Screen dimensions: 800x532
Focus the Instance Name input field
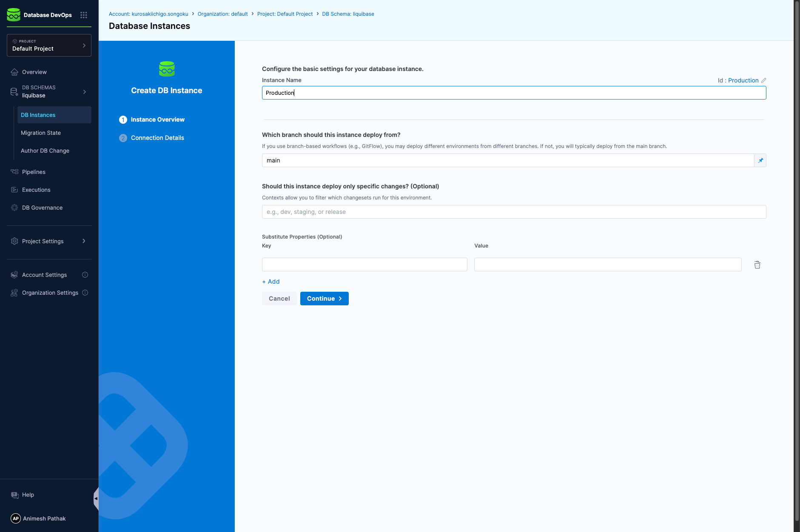[514, 93]
